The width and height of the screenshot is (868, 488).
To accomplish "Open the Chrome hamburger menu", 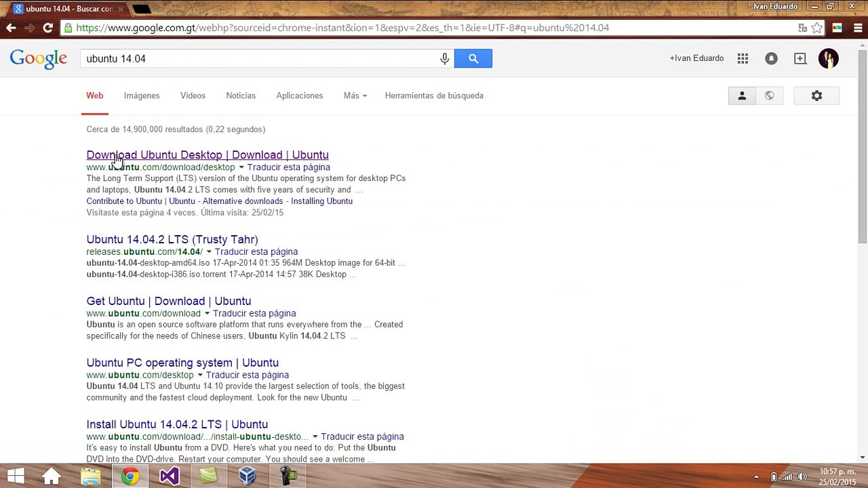I will tap(858, 28).
